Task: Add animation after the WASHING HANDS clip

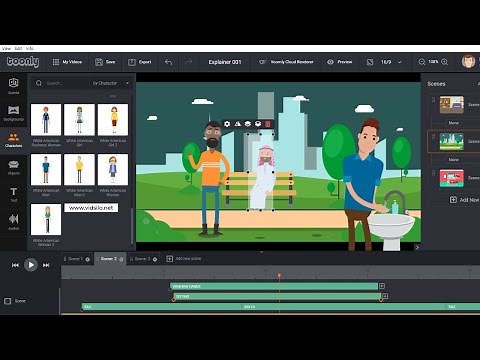Action: [382, 286]
